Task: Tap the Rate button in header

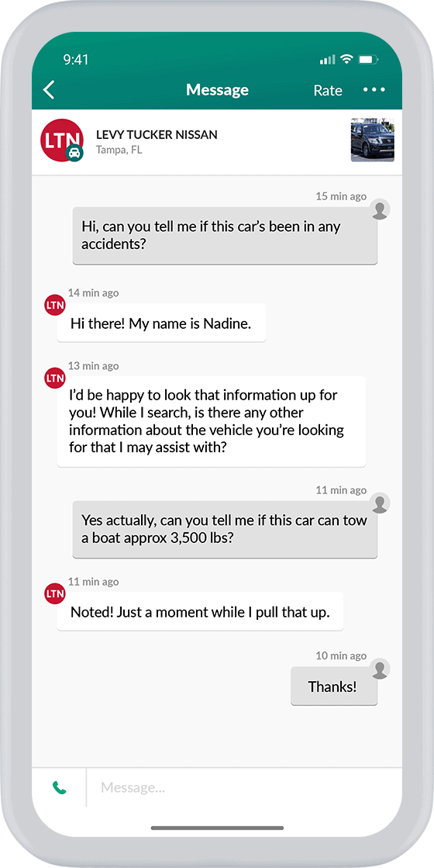Action: pos(328,90)
